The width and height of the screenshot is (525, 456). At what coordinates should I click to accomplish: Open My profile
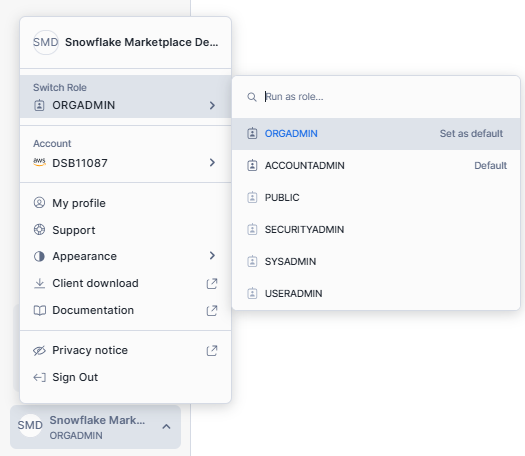coord(126,203)
